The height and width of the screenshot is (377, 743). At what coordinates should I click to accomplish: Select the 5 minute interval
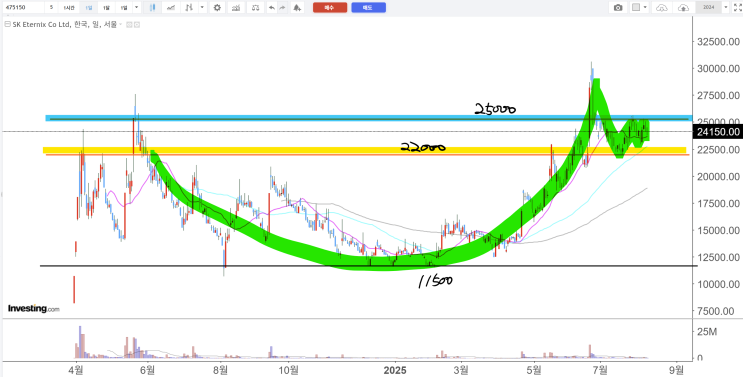coord(51,8)
